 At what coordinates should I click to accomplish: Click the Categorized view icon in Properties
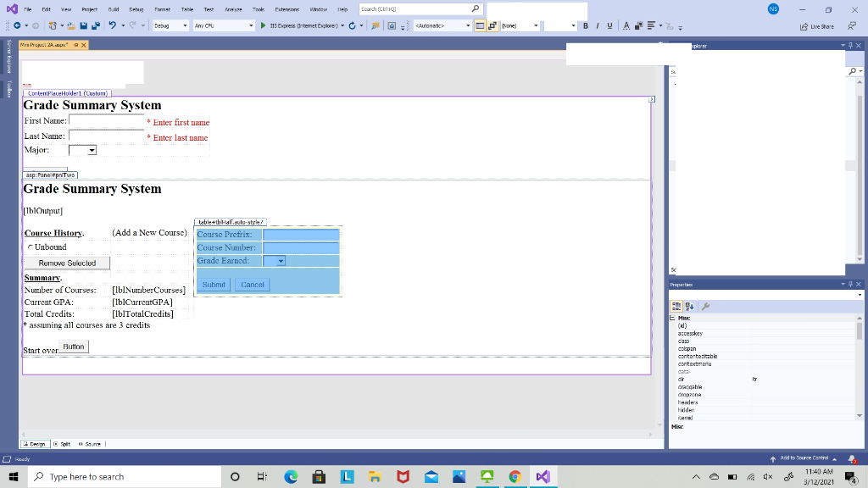pyautogui.click(x=676, y=306)
